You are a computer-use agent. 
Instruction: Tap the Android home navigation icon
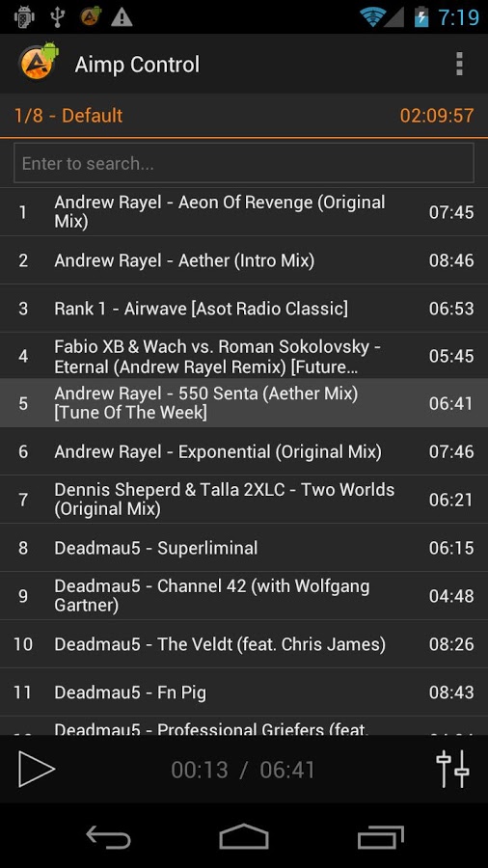tap(244, 836)
